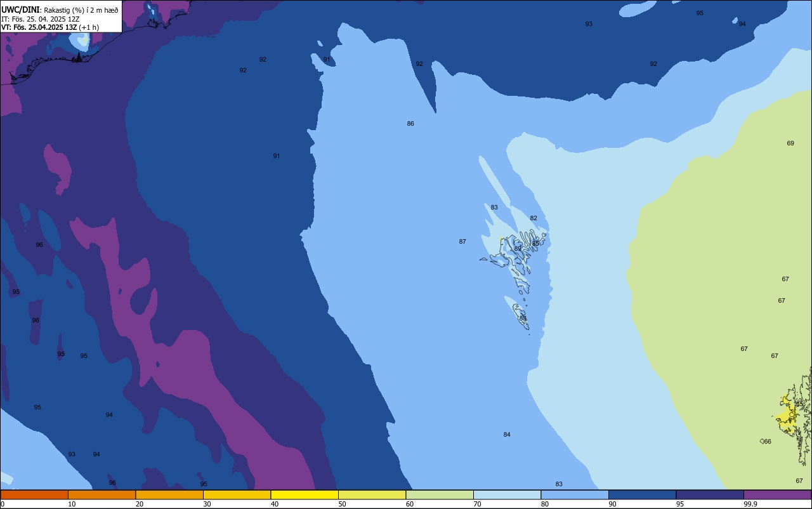The height and width of the screenshot is (509, 812).
Task: Click the humidity value 66 on the map
Action: [768, 442]
